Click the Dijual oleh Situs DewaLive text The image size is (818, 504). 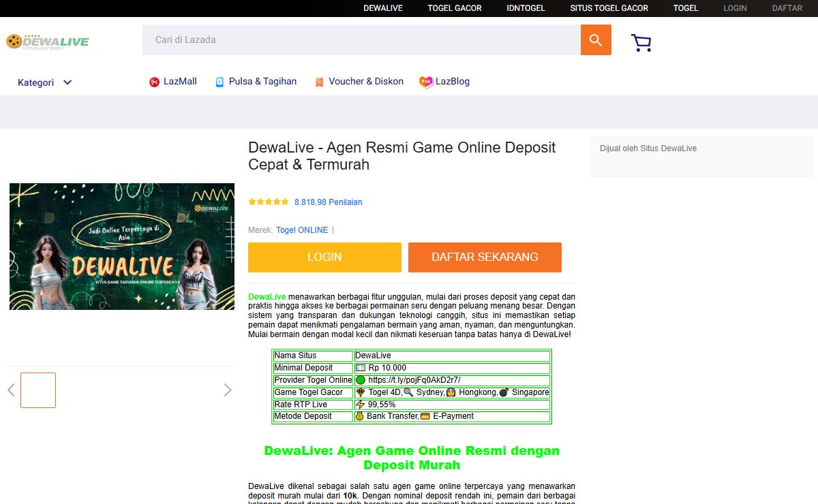click(x=648, y=148)
